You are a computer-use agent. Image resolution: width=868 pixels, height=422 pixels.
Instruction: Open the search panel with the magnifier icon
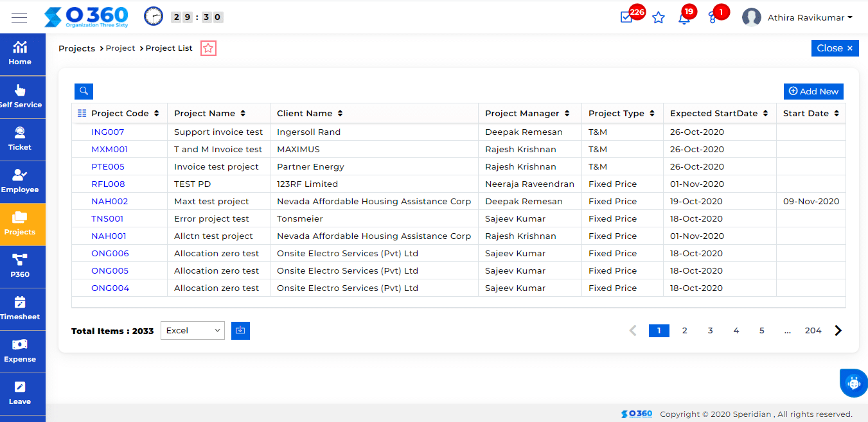pos(84,91)
